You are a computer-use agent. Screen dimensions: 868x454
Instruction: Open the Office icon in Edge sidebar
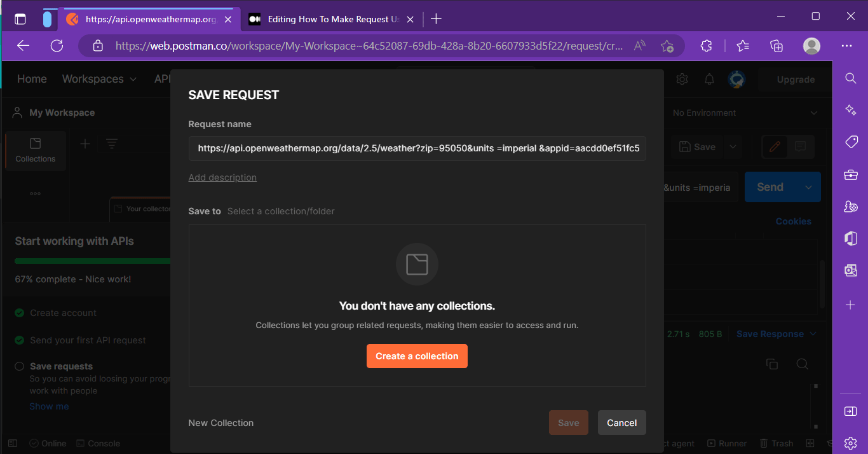click(x=851, y=238)
